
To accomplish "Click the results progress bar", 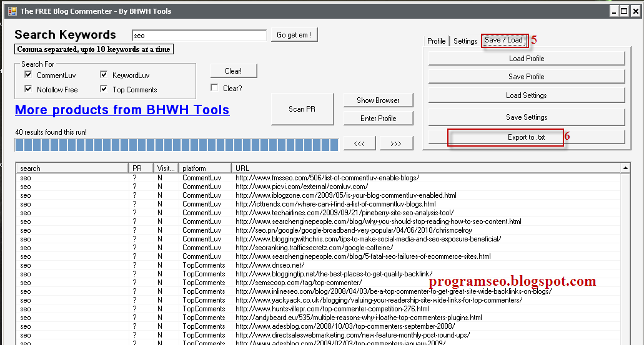I will (x=176, y=145).
